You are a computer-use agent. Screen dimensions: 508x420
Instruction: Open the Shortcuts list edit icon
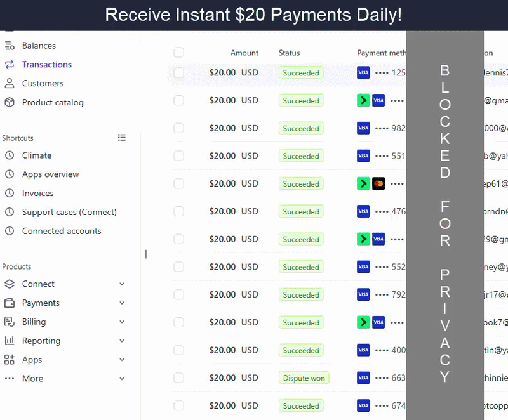pyautogui.click(x=122, y=138)
